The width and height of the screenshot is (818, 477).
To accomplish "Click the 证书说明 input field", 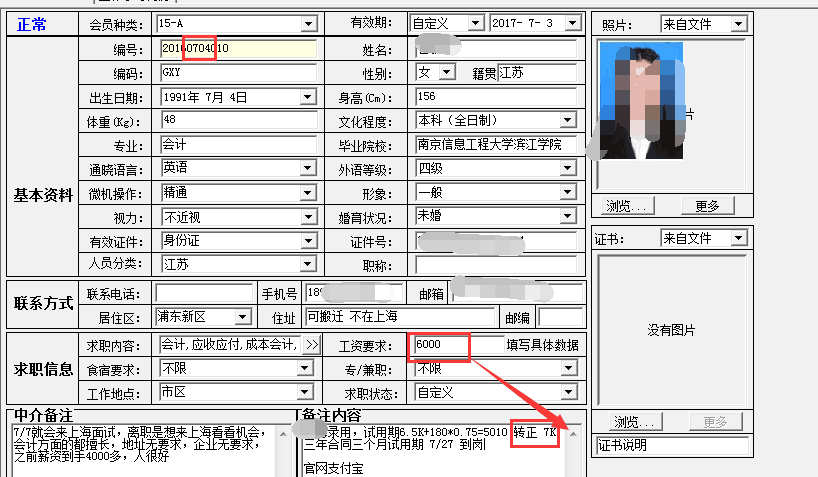I will (x=672, y=445).
